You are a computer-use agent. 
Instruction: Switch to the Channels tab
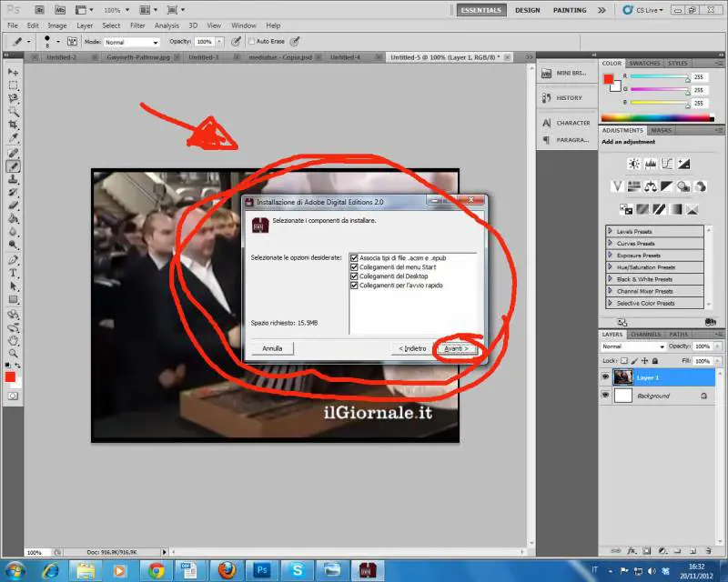(646, 334)
